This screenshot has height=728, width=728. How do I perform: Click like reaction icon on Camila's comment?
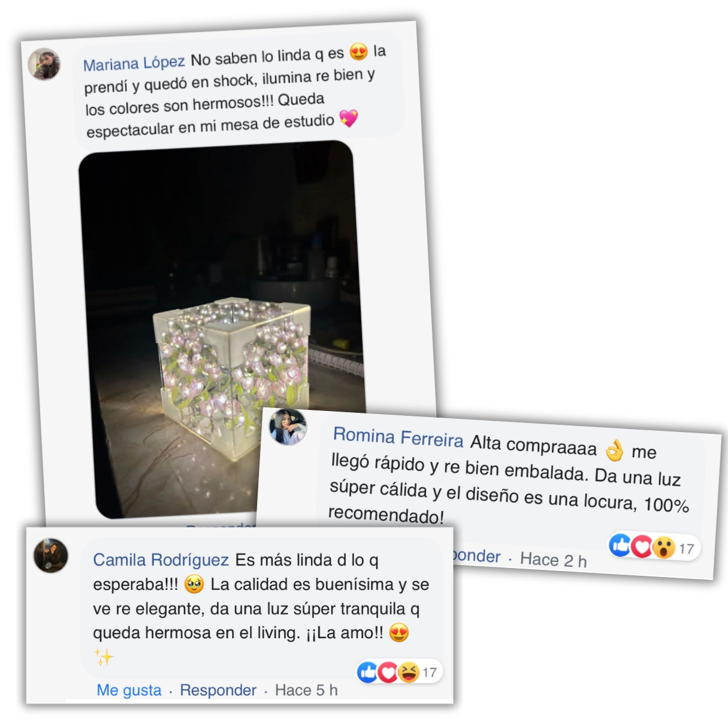tap(367, 672)
